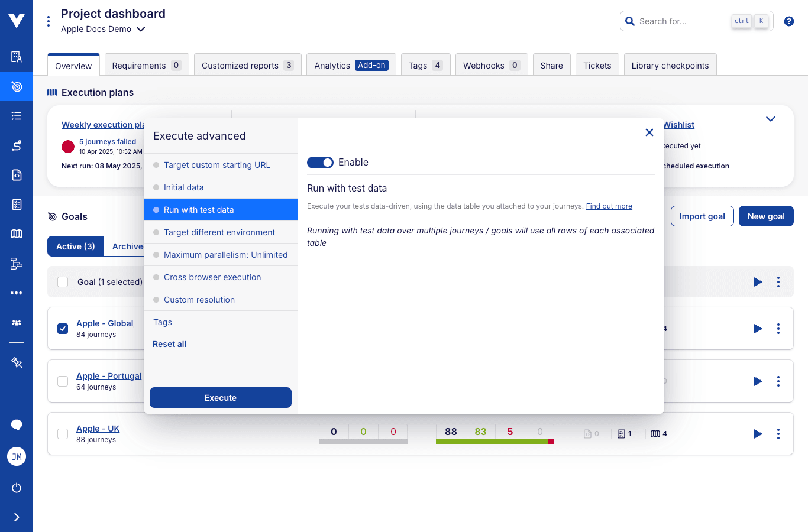Open the search magnifier in the top bar
This screenshot has height=532, width=808.
(629, 21)
